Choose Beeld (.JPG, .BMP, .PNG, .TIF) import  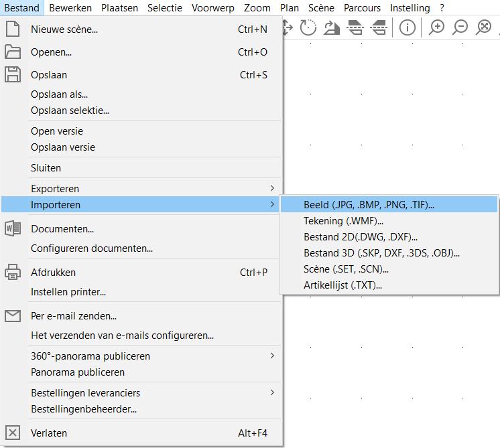(369, 205)
